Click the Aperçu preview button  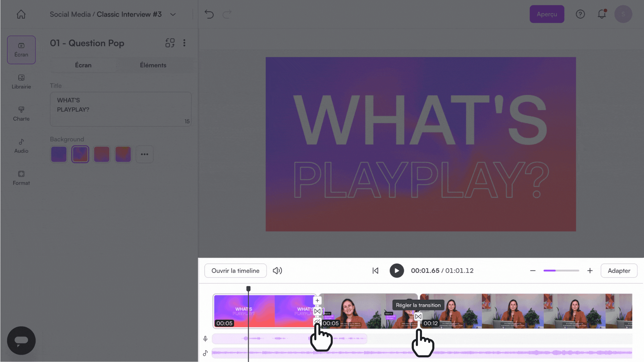coord(546,14)
